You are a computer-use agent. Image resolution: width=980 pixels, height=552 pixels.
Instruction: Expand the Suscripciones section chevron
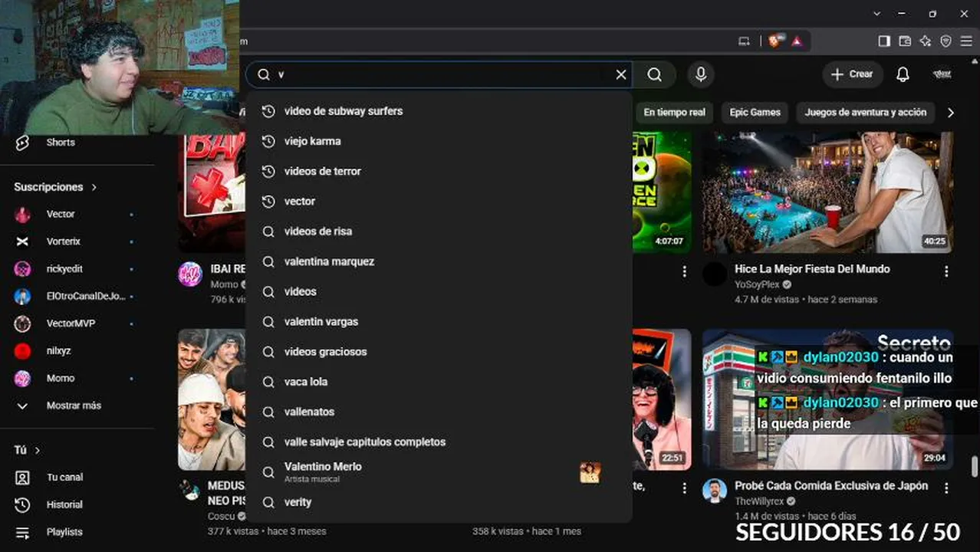click(94, 187)
